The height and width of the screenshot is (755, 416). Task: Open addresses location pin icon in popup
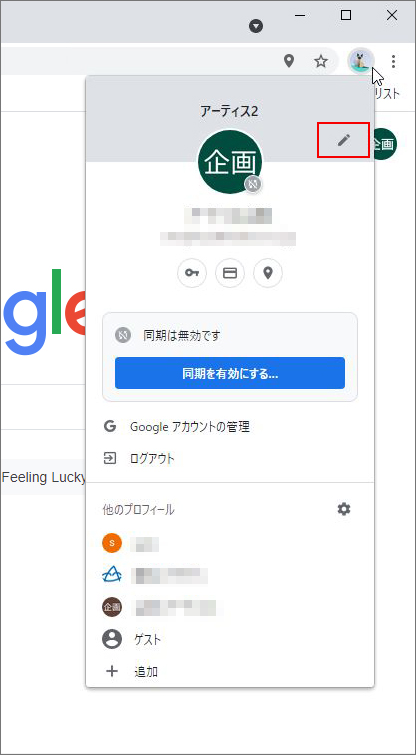pyautogui.click(x=268, y=273)
